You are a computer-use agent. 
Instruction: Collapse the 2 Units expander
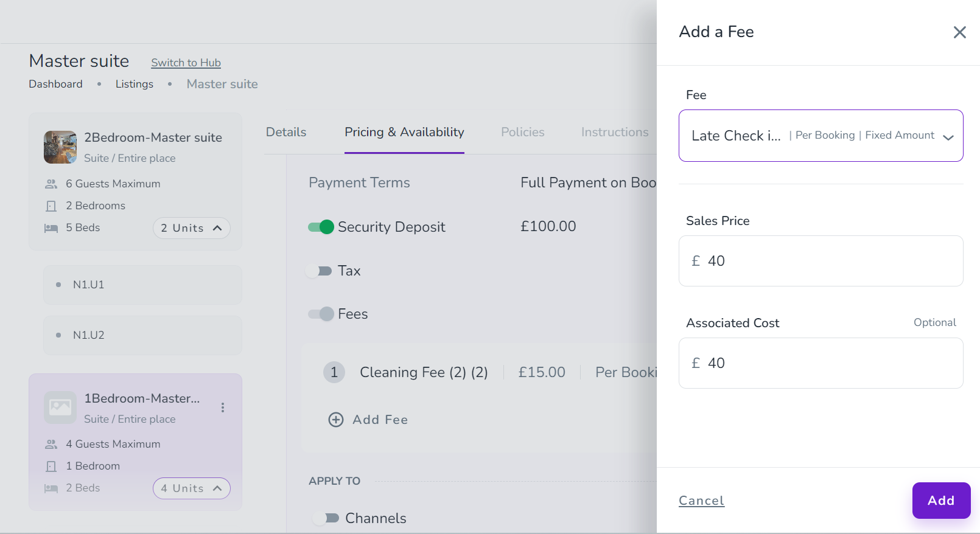(x=191, y=228)
